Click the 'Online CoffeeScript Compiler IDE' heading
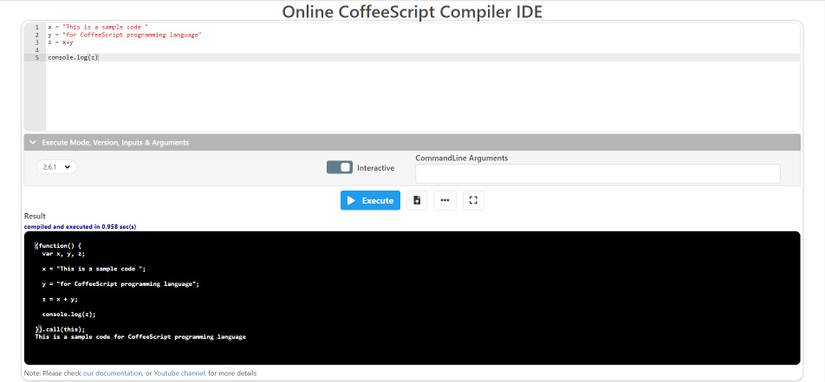Image resolution: width=825 pixels, height=382 pixels. tap(412, 12)
